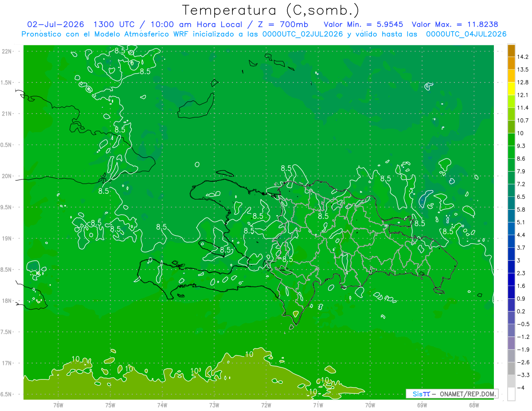Click the 68W longitude axis label
This screenshot has height=411, width=532.
(474, 405)
